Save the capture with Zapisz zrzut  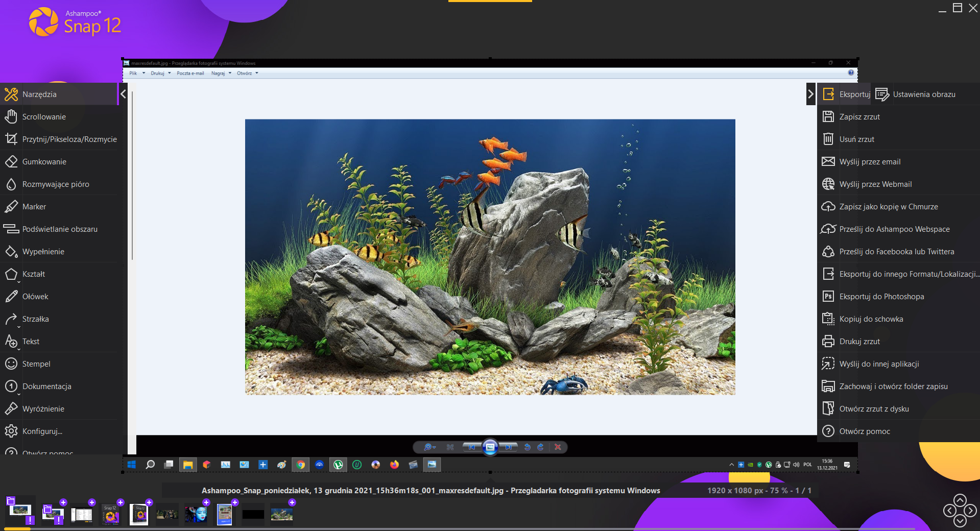pyautogui.click(x=899, y=117)
